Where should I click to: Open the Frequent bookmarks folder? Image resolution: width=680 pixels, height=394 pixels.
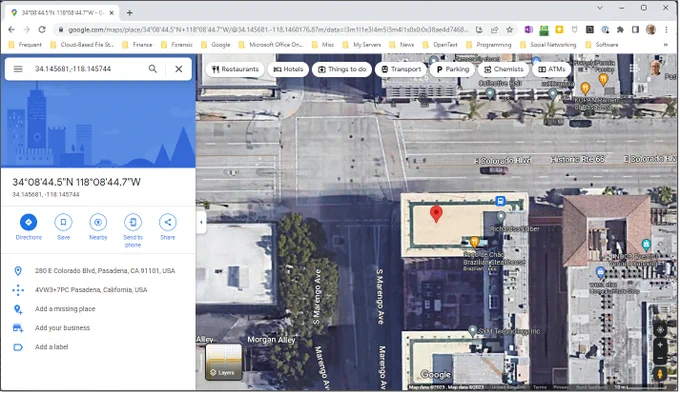(25, 45)
